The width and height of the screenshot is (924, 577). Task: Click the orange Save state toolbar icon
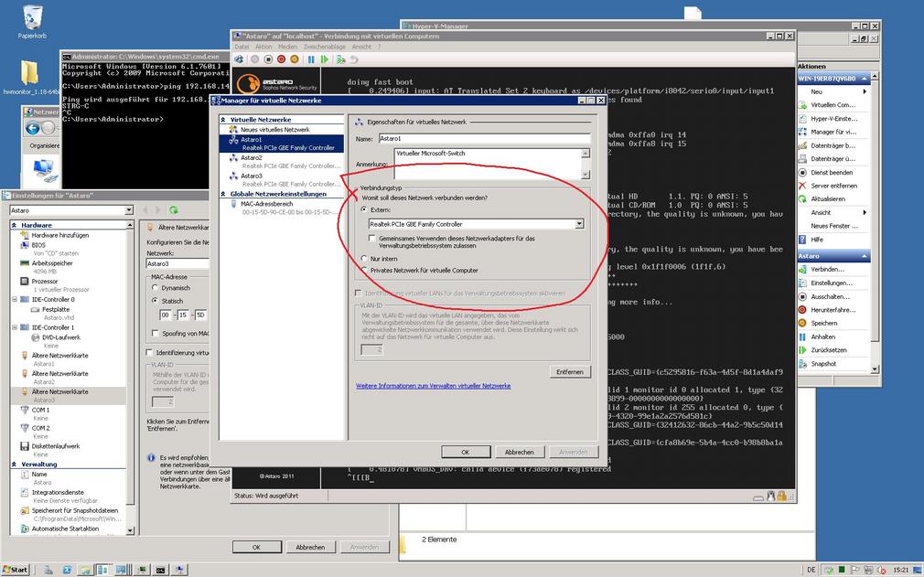295,59
